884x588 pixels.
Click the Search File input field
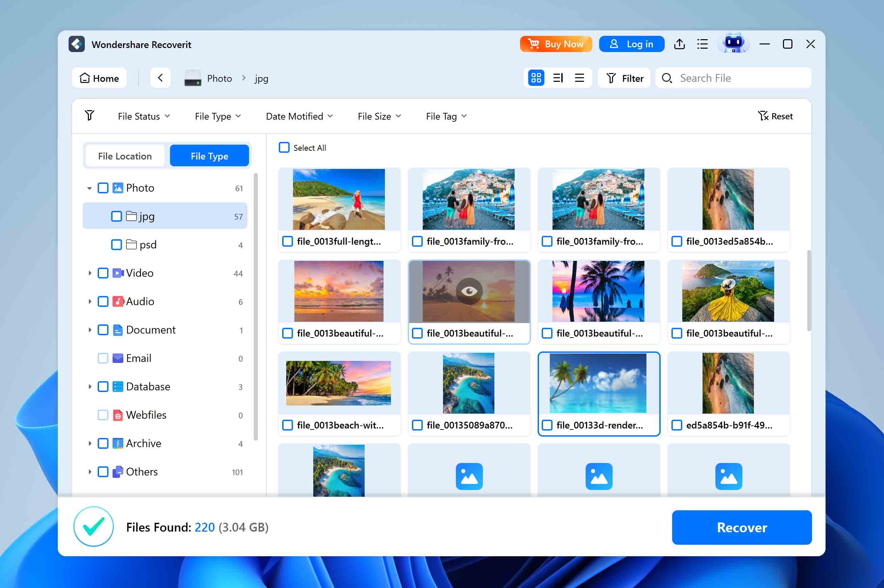tap(733, 78)
